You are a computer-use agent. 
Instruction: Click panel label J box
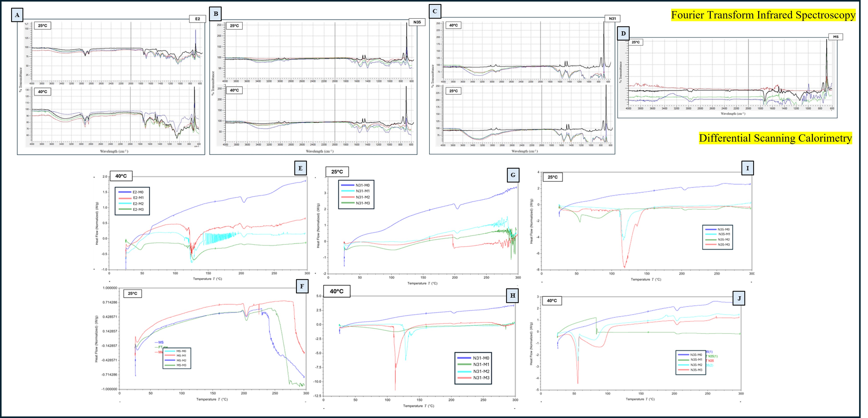tap(739, 298)
